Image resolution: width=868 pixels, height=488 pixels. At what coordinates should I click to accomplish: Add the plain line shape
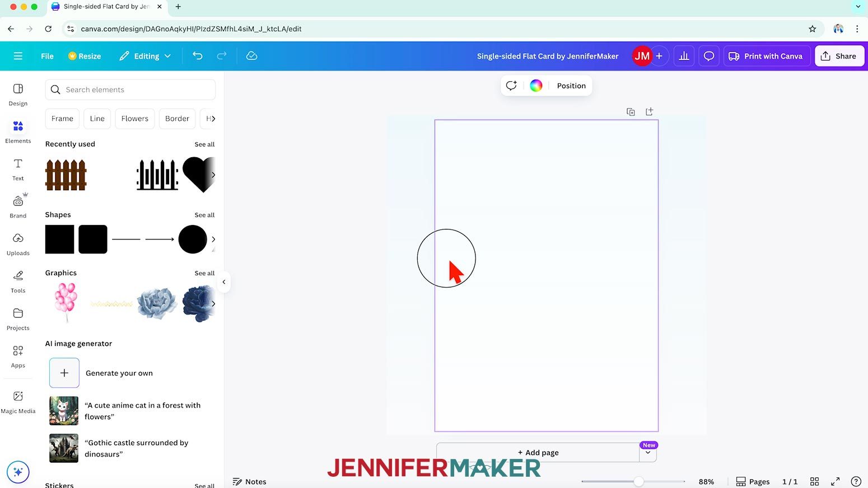tap(126, 240)
